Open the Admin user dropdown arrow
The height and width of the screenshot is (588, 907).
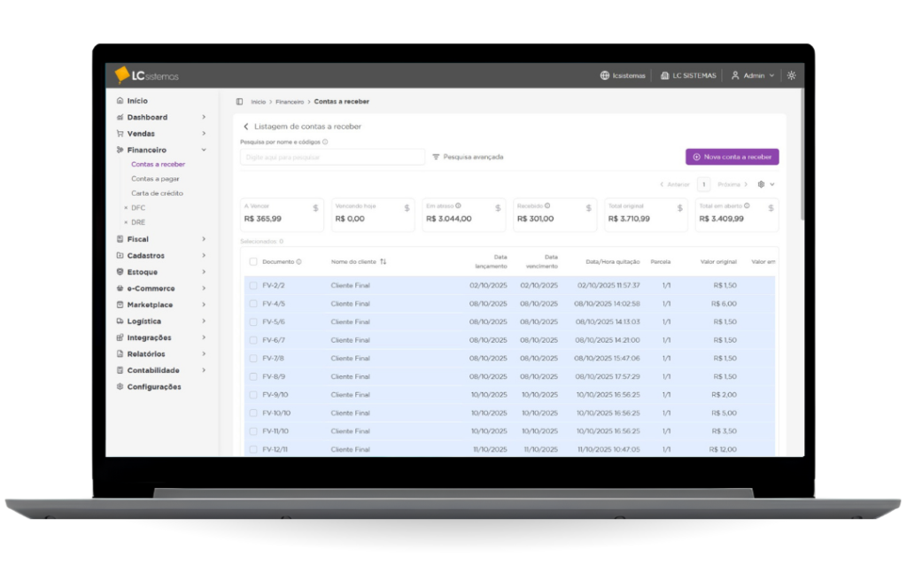[x=771, y=76]
